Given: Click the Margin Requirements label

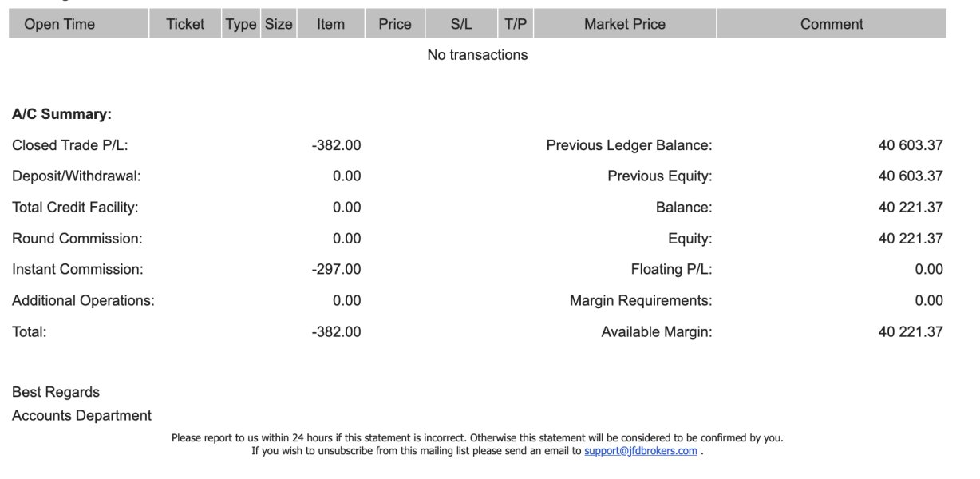Looking at the screenshot, I should [x=641, y=301].
